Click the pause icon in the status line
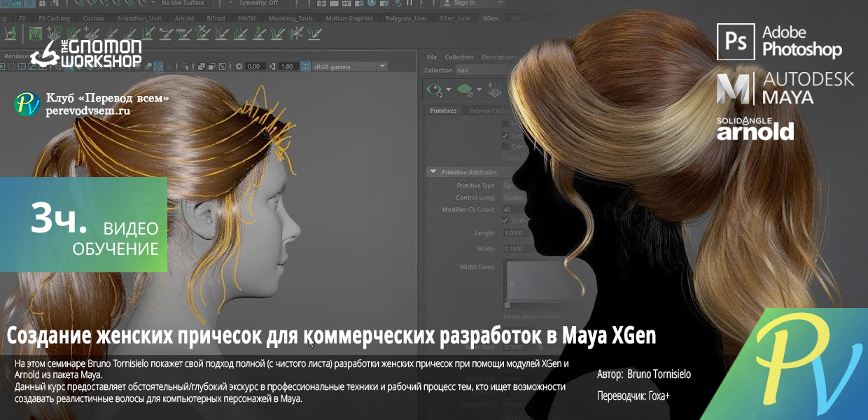Screen dimensions: 868x420 coord(409,3)
